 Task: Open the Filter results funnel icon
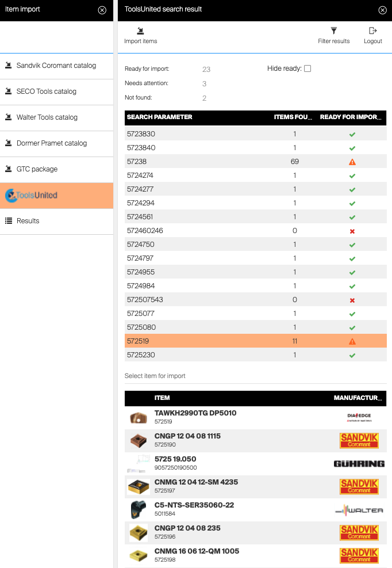333,31
